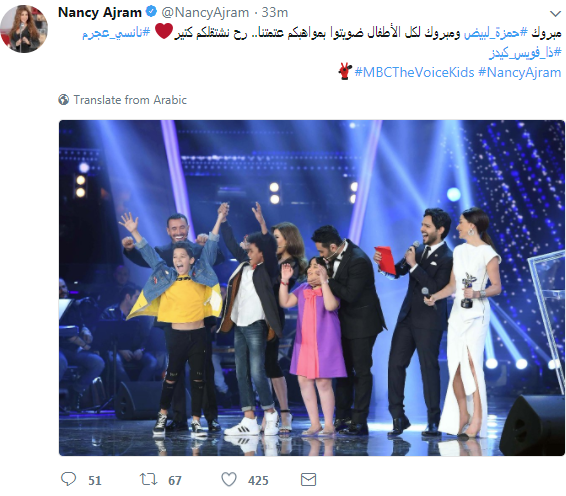The image size is (566, 496).
Task: Open the #MBCTheVoiceKids hashtag
Action: (414, 73)
